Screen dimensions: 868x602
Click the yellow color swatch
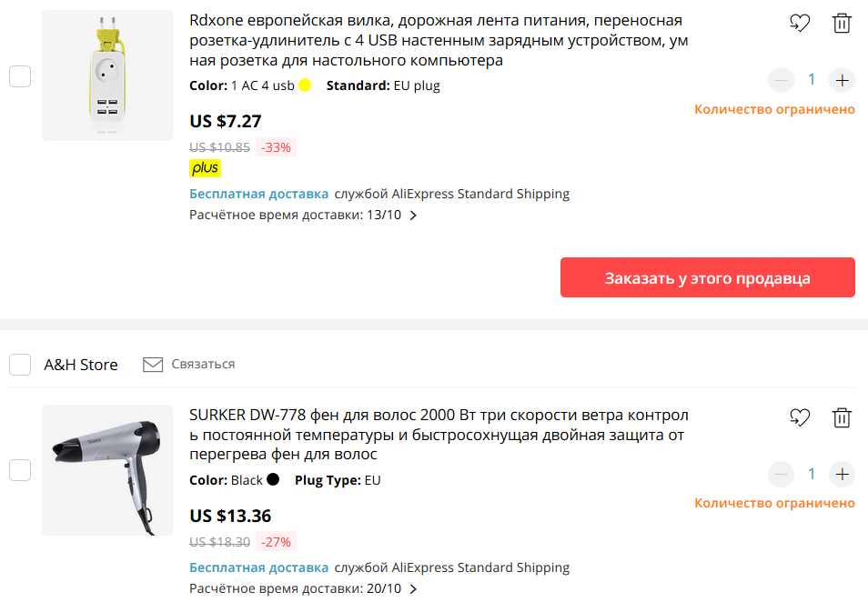(305, 85)
